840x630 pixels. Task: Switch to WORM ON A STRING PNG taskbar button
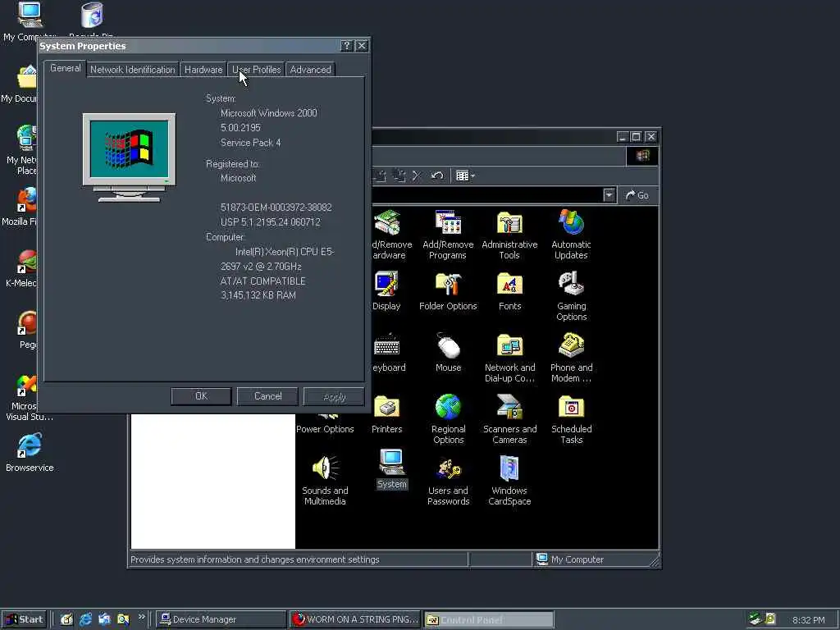pyautogui.click(x=354, y=619)
